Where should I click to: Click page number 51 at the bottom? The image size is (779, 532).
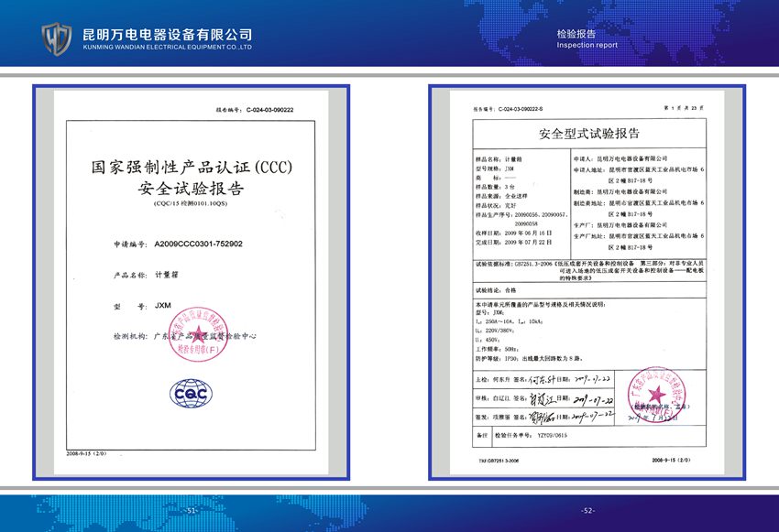tap(191, 511)
